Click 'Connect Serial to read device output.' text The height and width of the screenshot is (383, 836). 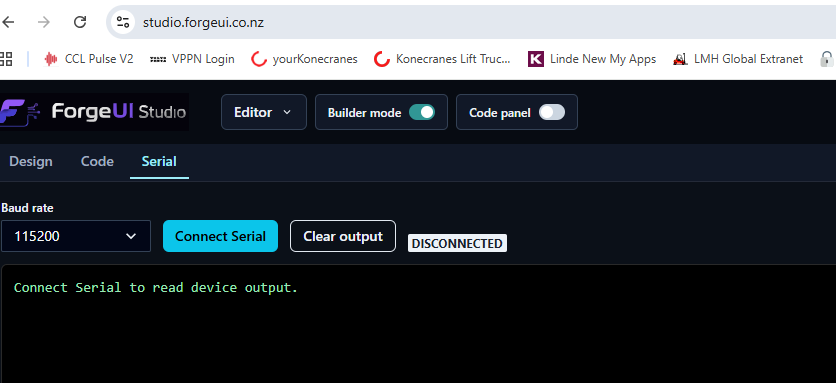(x=156, y=288)
